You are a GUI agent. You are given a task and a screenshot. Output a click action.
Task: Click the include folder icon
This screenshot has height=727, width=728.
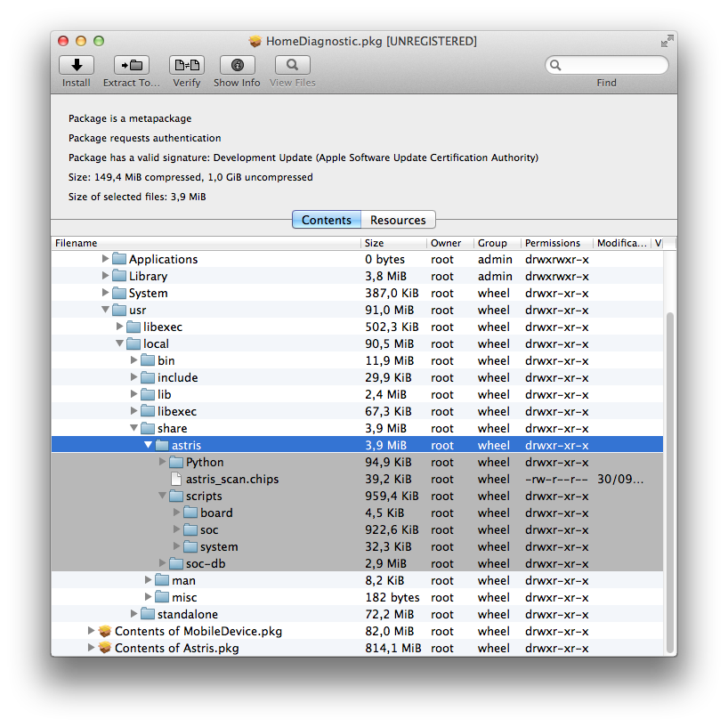click(x=148, y=377)
